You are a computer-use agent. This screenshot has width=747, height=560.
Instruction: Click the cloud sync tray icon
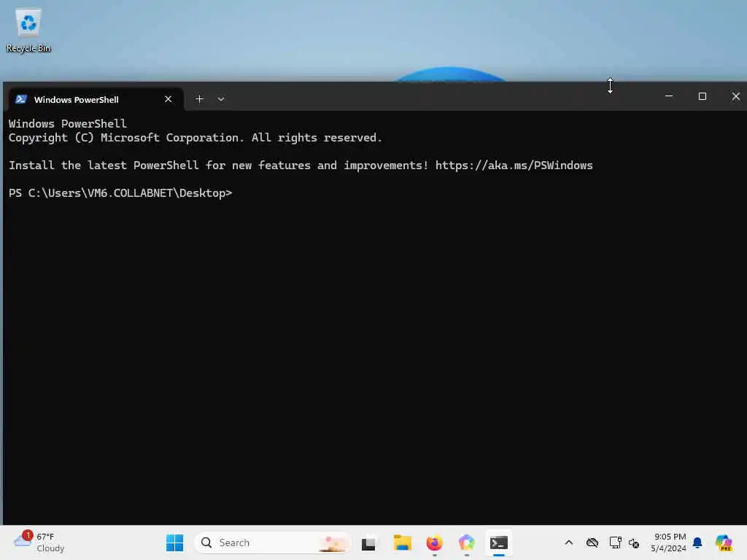tap(592, 542)
